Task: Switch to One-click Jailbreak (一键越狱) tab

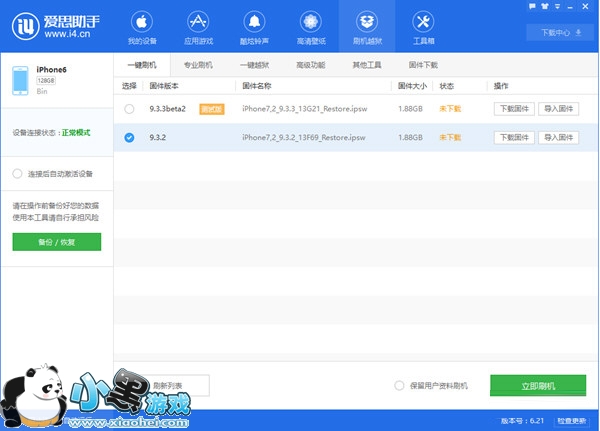Action: point(255,64)
